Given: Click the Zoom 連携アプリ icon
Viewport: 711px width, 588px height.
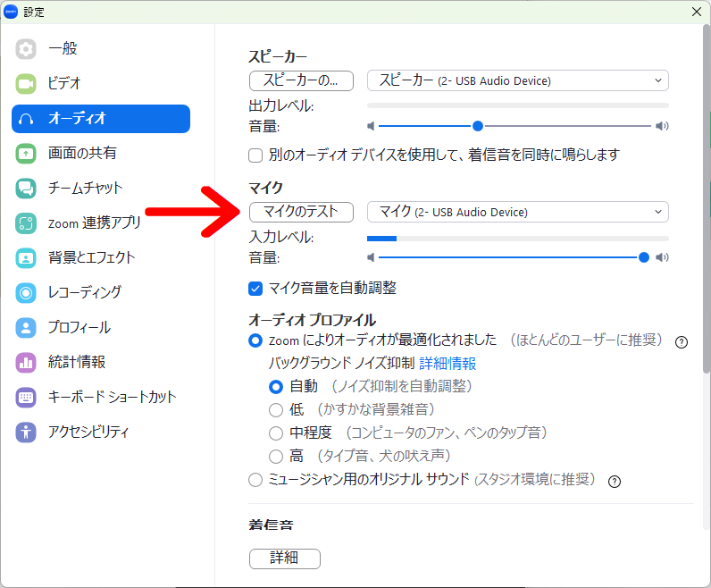Looking at the screenshot, I should (x=26, y=223).
